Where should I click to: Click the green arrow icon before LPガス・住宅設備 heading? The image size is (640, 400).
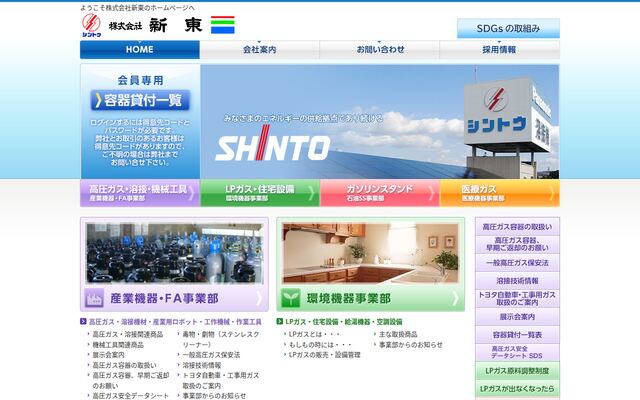(x=280, y=322)
